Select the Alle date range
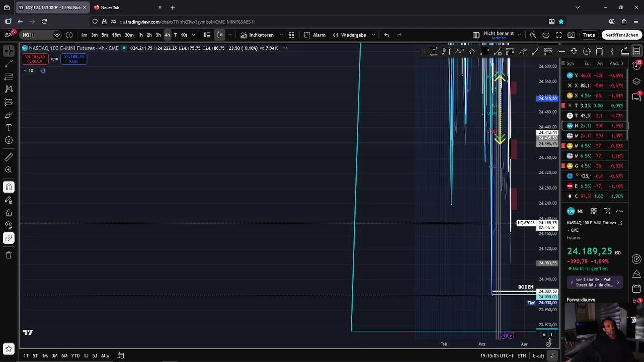644x362 pixels. 105,355
